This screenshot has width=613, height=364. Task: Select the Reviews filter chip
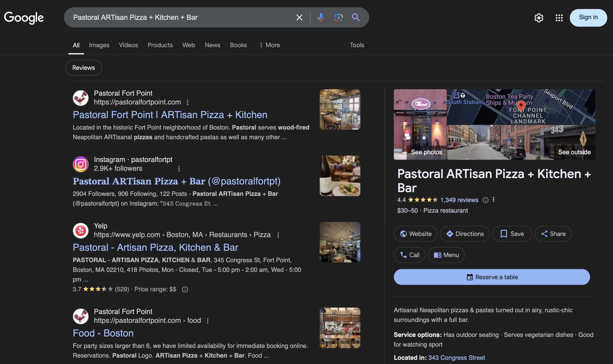(x=83, y=68)
